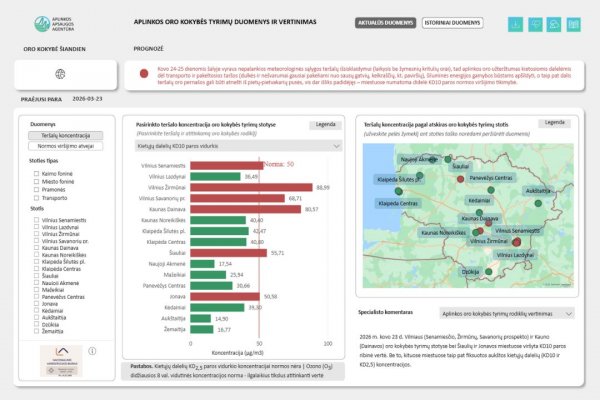Click the green Vilnius Lazdynai bar in chart

click(215, 176)
